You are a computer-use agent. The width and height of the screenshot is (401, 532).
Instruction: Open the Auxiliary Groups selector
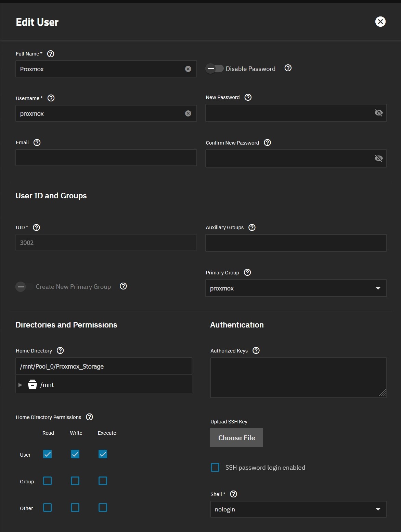296,243
